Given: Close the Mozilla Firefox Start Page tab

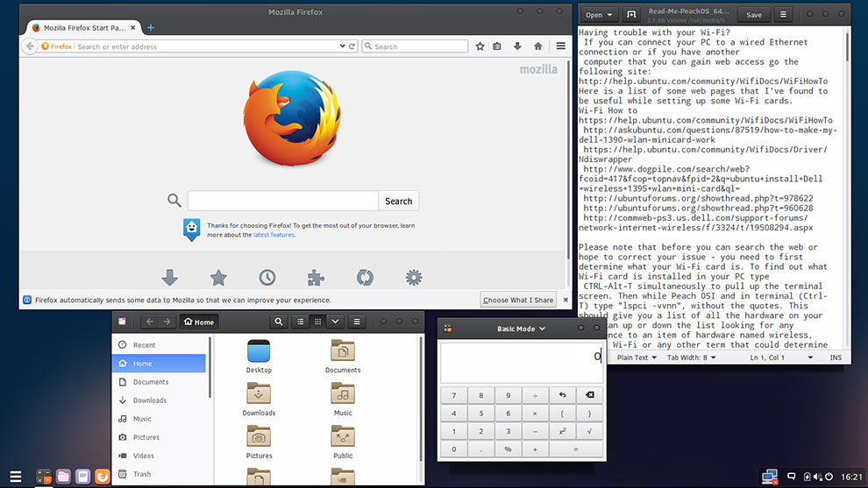Looking at the screenshot, I should (x=133, y=27).
